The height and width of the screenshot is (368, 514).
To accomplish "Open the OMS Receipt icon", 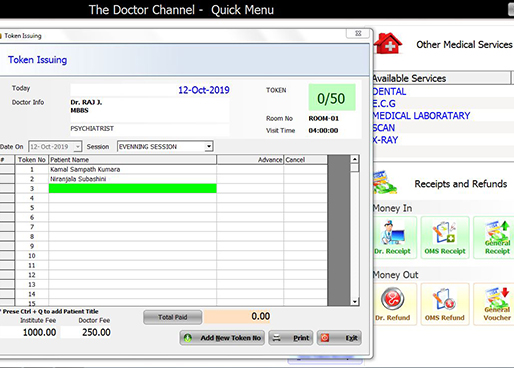I will tap(445, 237).
